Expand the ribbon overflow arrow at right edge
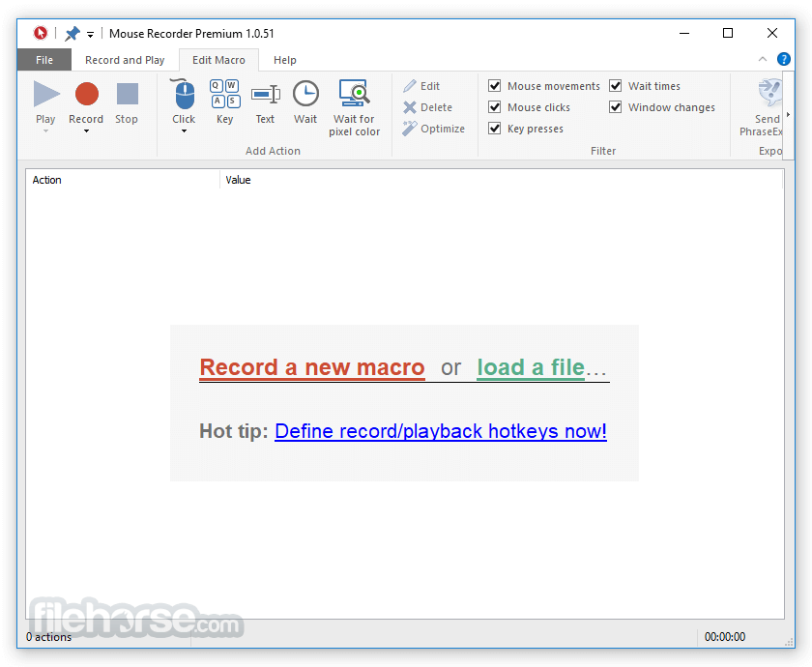812x667 pixels. click(x=788, y=114)
